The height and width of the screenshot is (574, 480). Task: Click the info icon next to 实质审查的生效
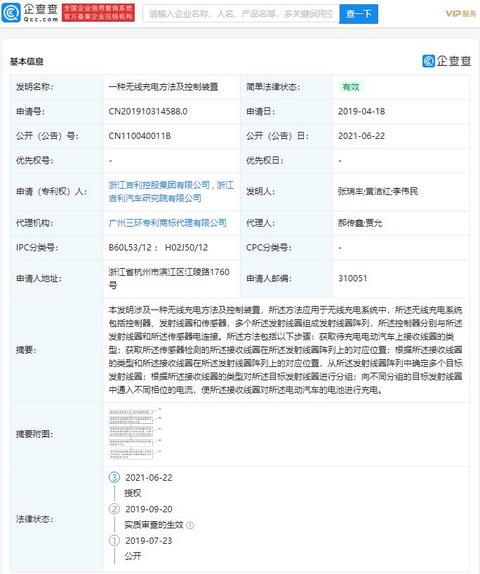pyautogui.click(x=190, y=525)
